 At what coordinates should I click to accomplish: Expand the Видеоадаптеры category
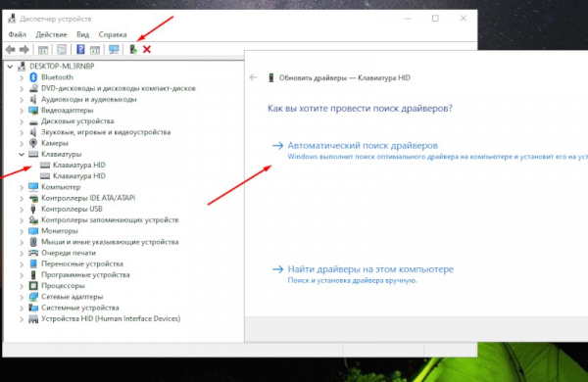coord(22,111)
